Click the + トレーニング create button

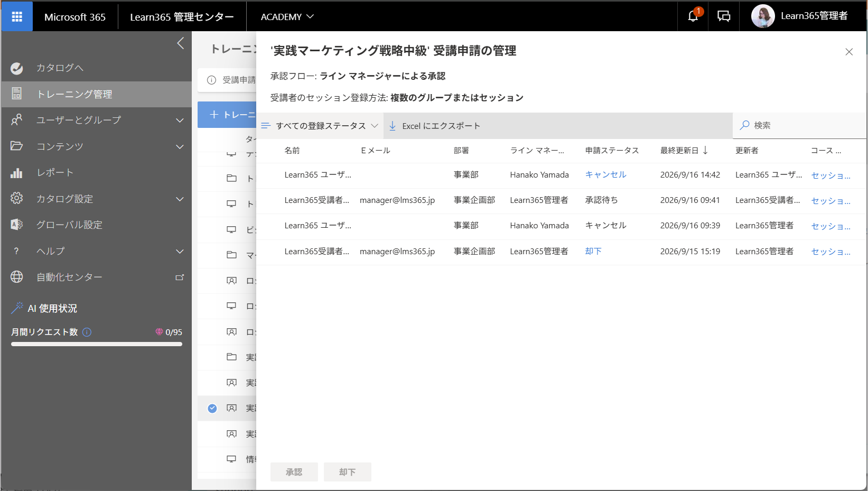[228, 115]
